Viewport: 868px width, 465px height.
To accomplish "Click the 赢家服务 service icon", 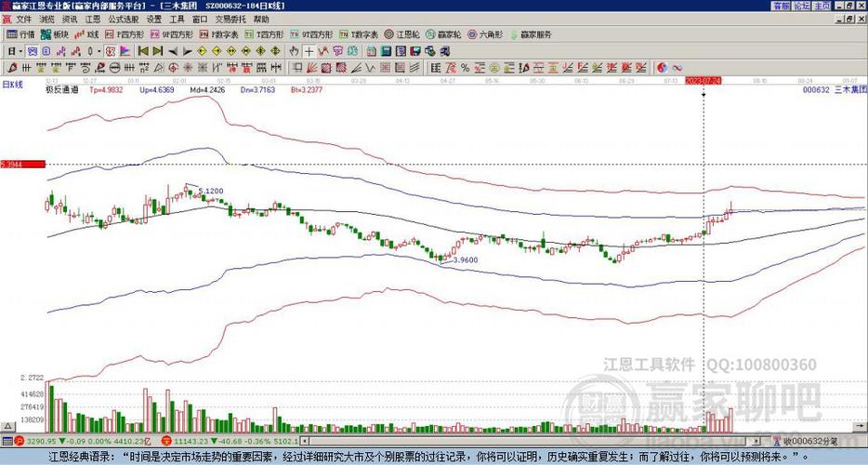I will pos(530,34).
